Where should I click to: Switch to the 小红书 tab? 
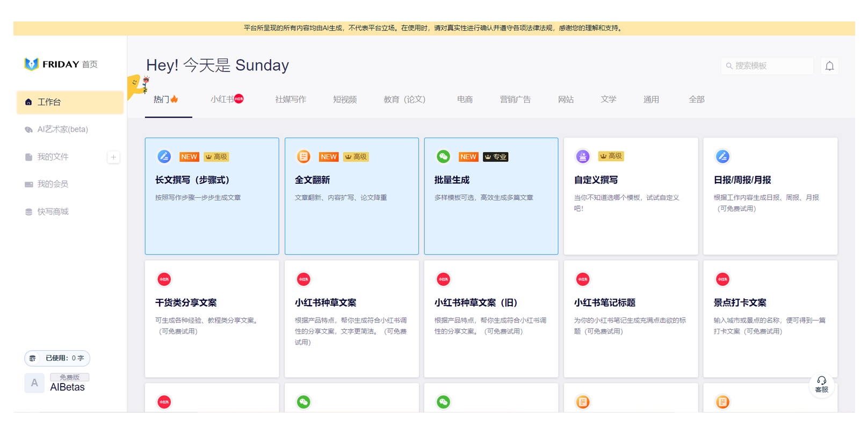227,99
